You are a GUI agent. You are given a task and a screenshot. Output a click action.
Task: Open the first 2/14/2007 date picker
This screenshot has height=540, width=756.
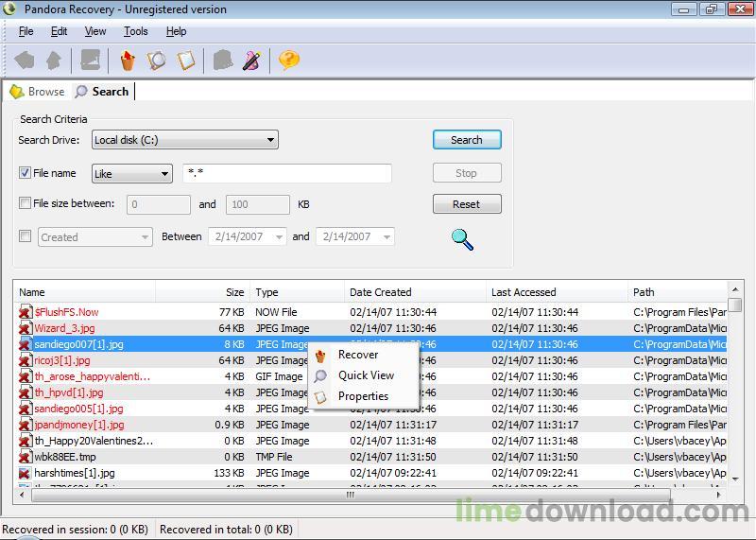pos(279,237)
